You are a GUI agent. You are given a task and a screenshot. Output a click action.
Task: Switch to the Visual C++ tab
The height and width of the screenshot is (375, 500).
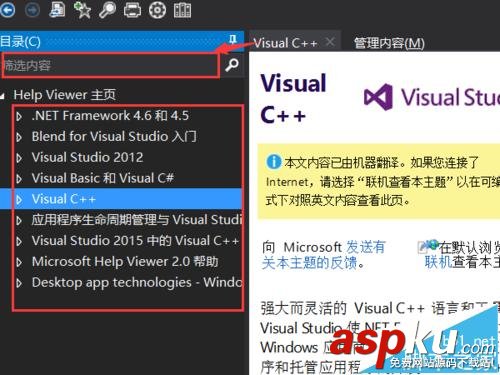285,43
